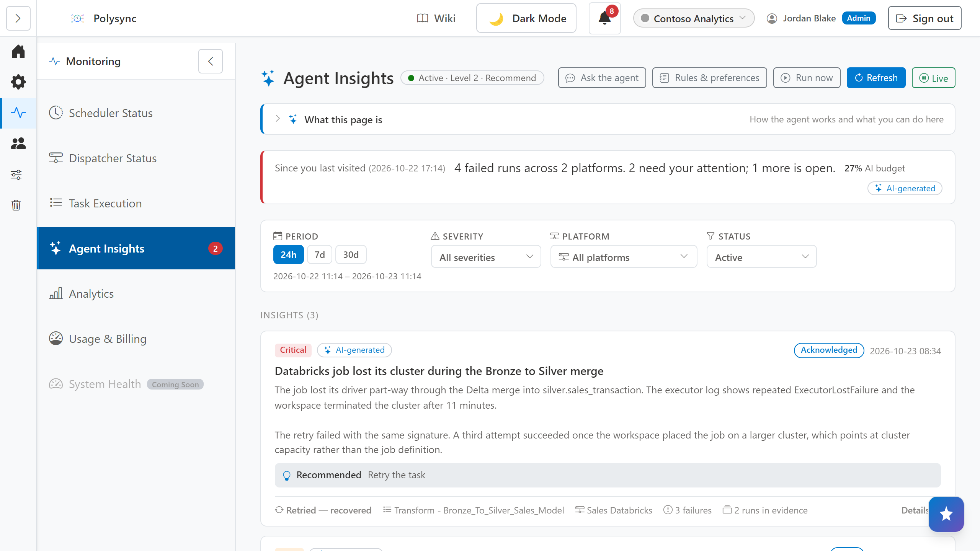Open the sliders configuration icon in the rail
The height and width of the screenshot is (551, 980).
coord(16,175)
